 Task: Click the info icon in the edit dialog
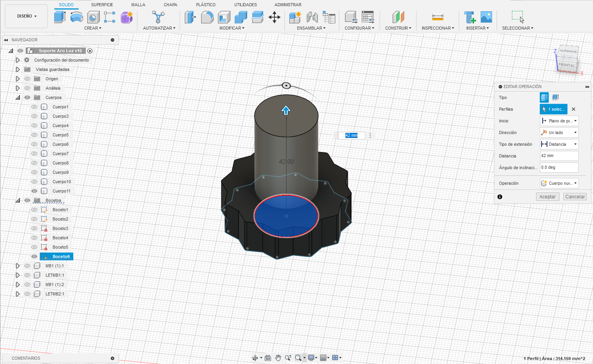pos(500,197)
